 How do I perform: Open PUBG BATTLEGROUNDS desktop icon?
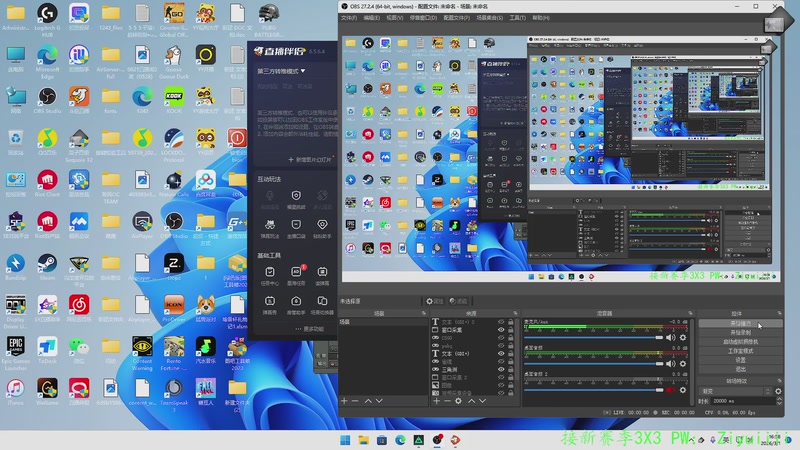(x=268, y=19)
